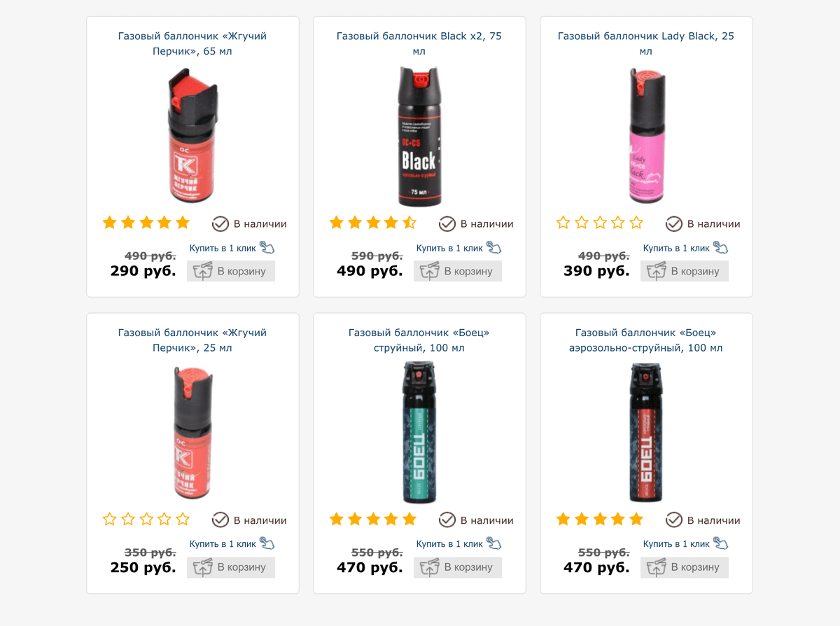This screenshot has height=626, width=840.
Task: Buy «Боец» аэрозольно-струйный in one click
Action: [x=677, y=544]
